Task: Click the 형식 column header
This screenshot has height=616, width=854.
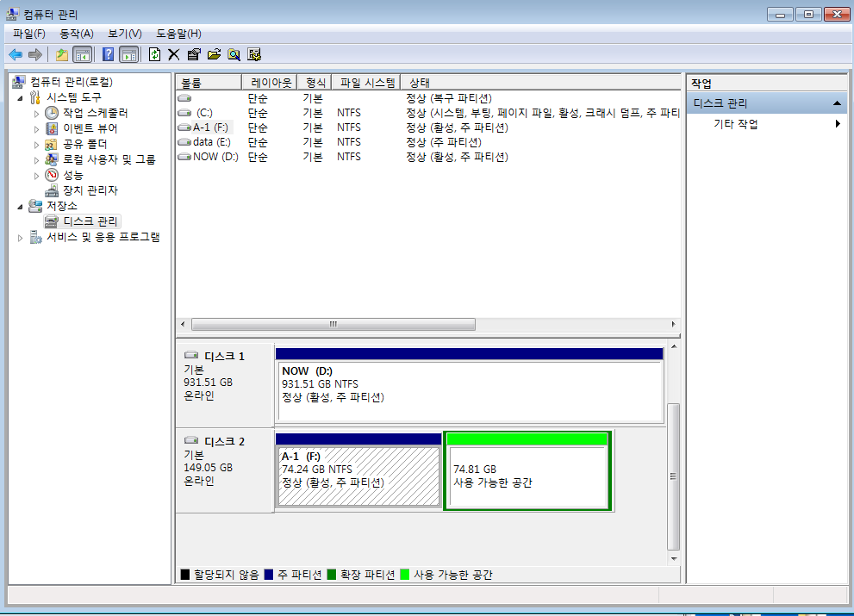Action: 315,83
